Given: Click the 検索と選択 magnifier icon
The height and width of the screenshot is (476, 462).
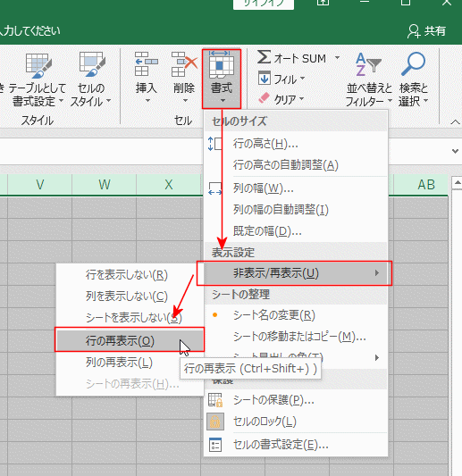Looking at the screenshot, I should pyautogui.click(x=413, y=63).
